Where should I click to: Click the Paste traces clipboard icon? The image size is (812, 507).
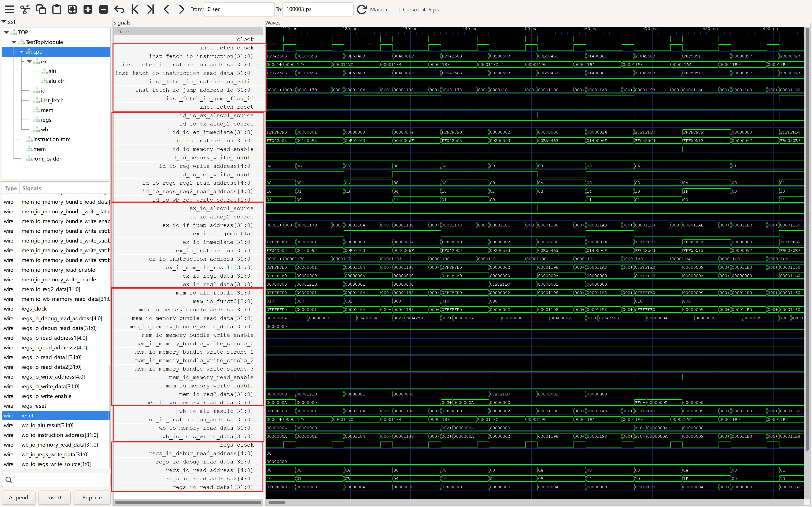[57, 9]
